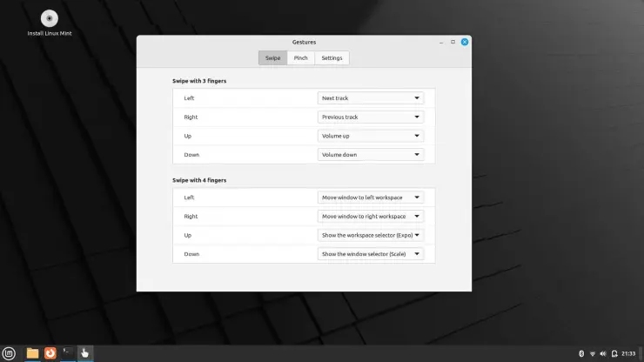644x362 pixels.
Task: Open the terminal from the panel
Action: tap(68, 353)
